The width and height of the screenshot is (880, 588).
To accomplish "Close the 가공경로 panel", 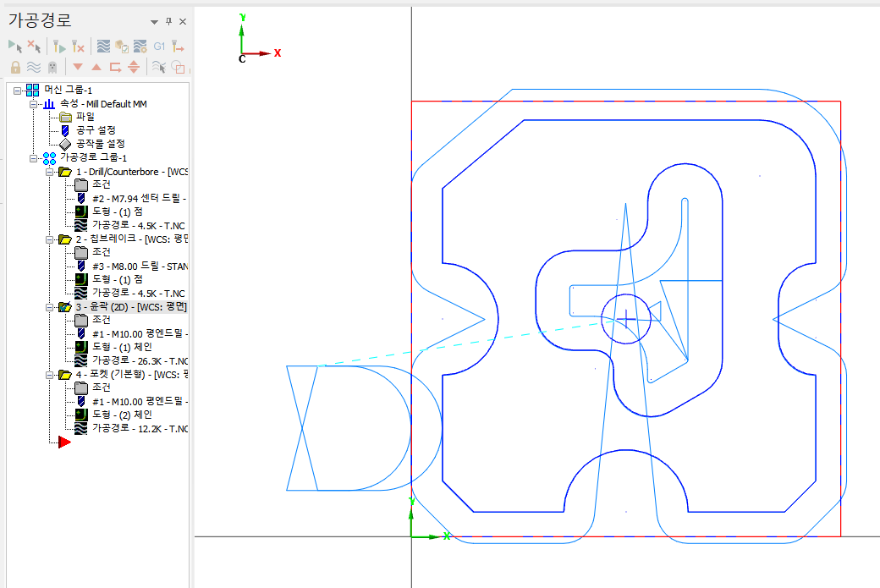I will pyautogui.click(x=183, y=21).
